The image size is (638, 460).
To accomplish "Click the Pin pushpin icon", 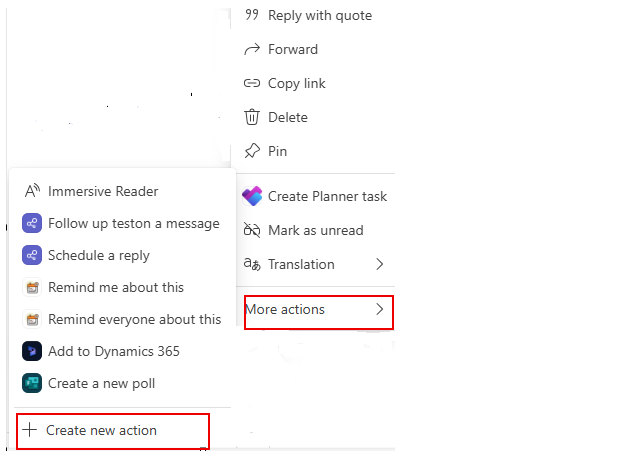I will [x=252, y=151].
